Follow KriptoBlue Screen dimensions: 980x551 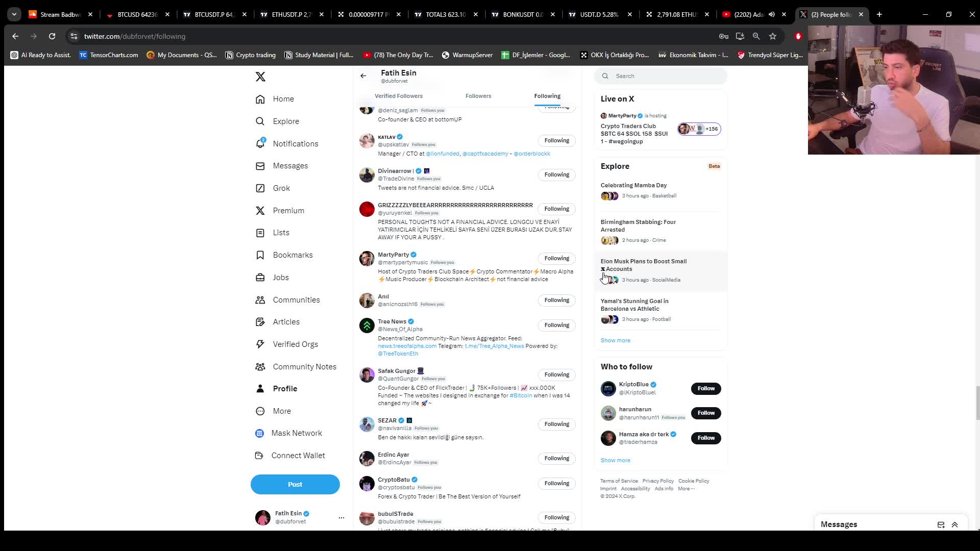[706, 388]
